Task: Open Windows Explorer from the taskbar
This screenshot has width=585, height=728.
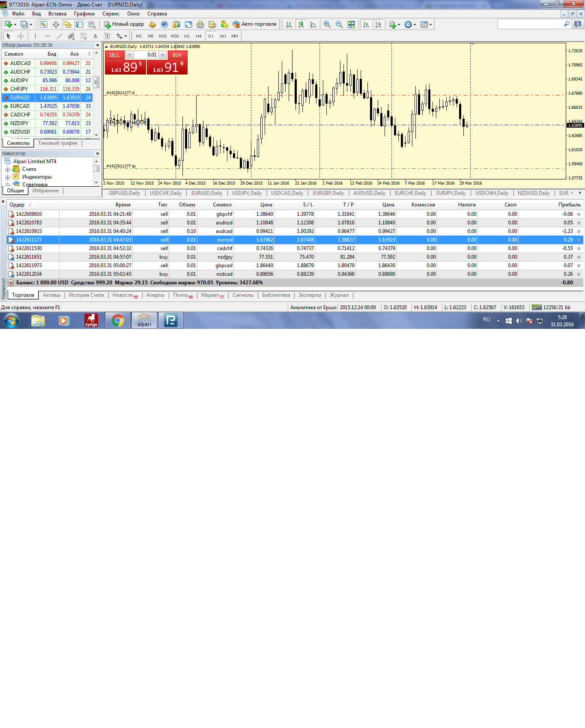Action: coord(38,320)
